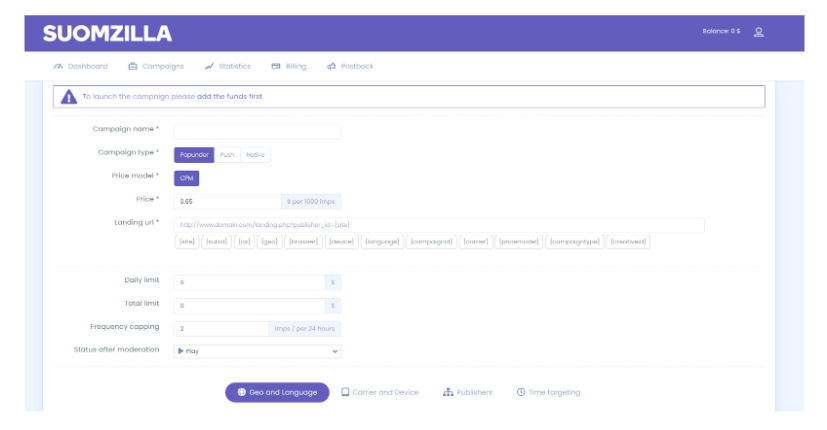Click the Frequency capping field

point(221,329)
